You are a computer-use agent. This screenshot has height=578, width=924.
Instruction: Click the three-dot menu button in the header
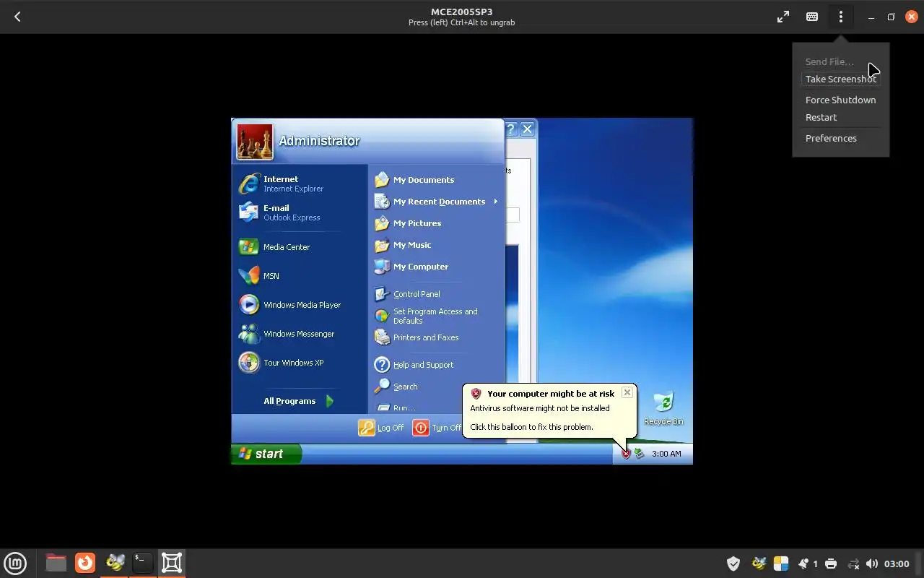(x=840, y=17)
